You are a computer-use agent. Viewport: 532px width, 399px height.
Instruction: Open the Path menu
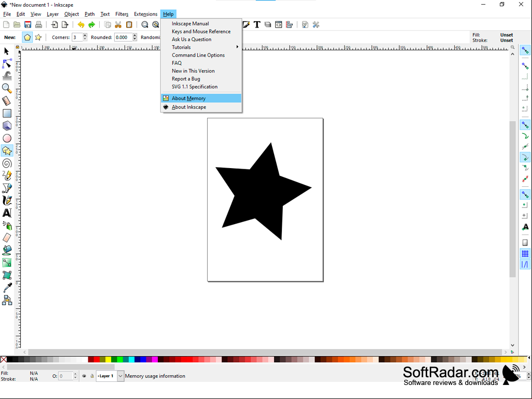(x=90, y=14)
